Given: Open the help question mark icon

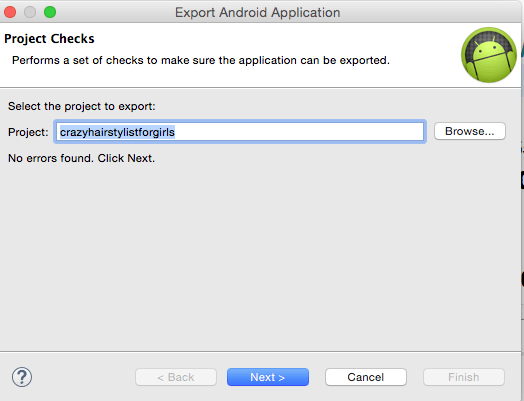Looking at the screenshot, I should [22, 377].
